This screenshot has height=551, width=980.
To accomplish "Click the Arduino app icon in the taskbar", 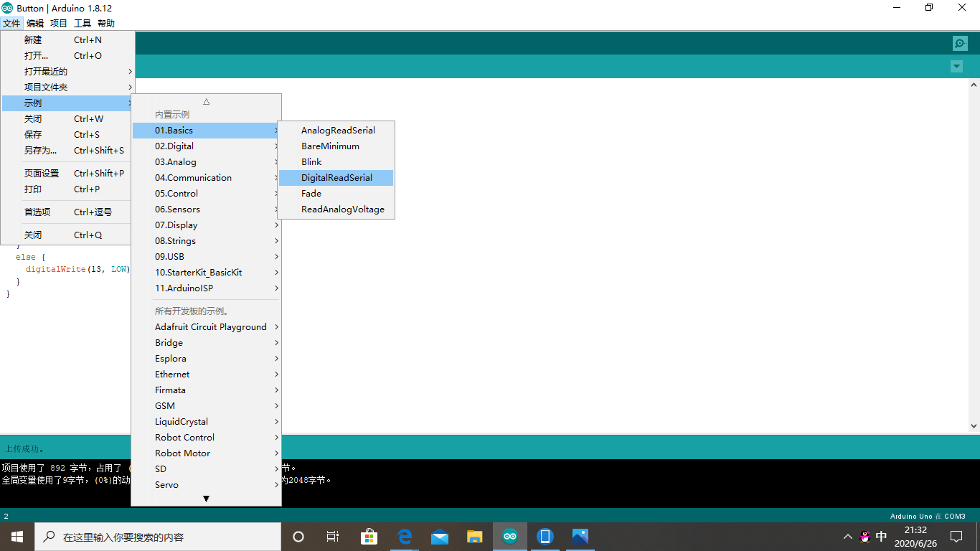I will point(509,537).
